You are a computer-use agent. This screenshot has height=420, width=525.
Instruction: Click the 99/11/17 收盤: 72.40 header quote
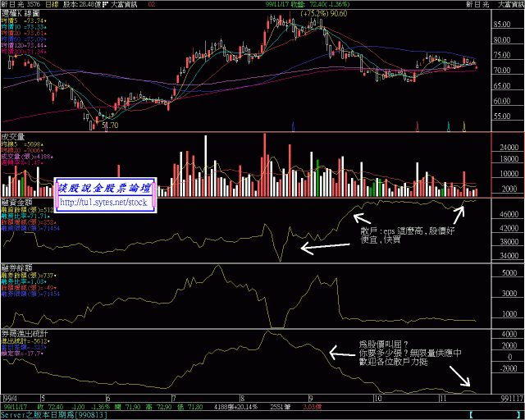[308, 4]
